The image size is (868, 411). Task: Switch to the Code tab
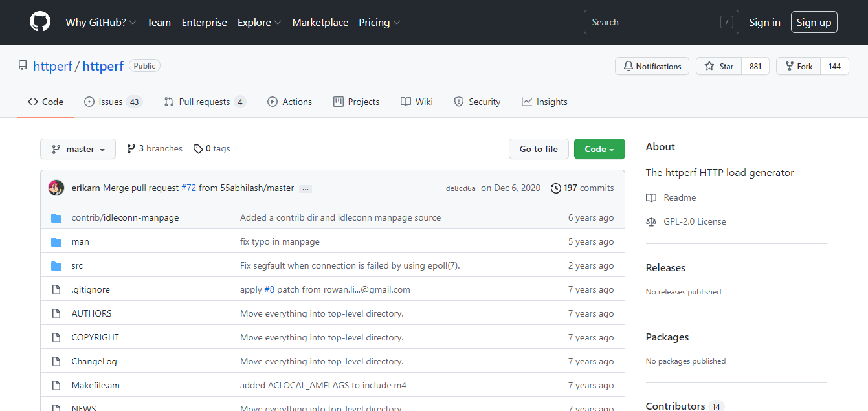pyautogui.click(x=45, y=102)
